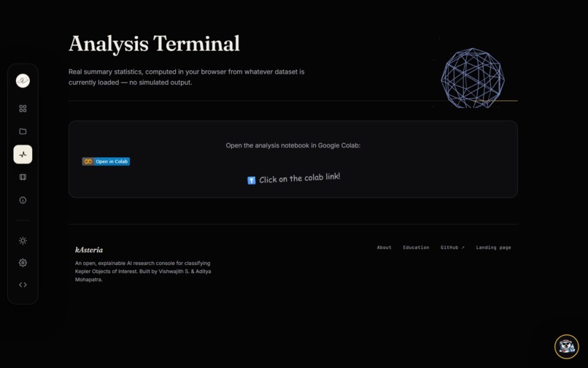The height and width of the screenshot is (368, 588).
Task: Click the Analysis Terminal heading
Action: 154,44
